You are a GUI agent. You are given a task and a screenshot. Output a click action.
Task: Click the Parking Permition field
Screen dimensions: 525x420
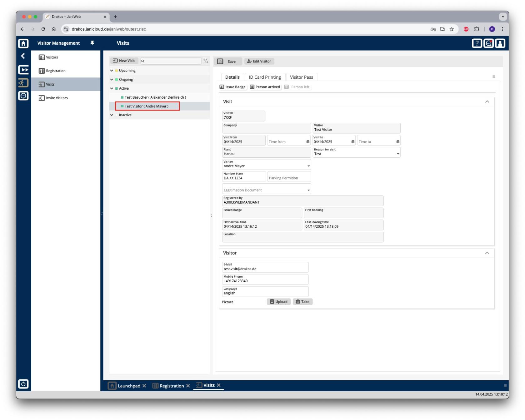tap(289, 176)
